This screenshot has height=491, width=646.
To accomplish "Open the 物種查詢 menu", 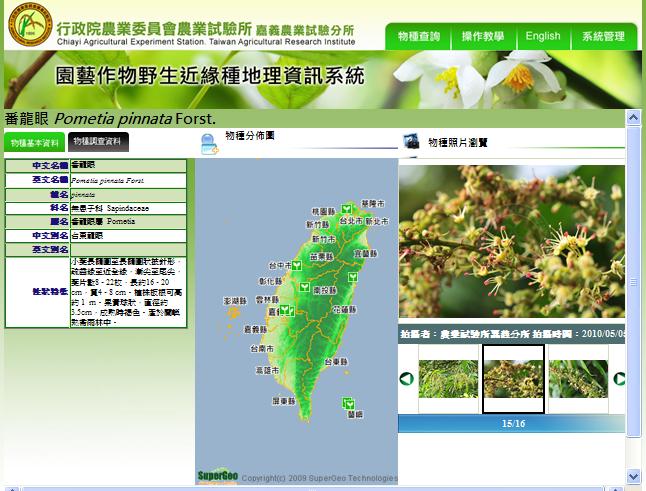I will pyautogui.click(x=418, y=37).
